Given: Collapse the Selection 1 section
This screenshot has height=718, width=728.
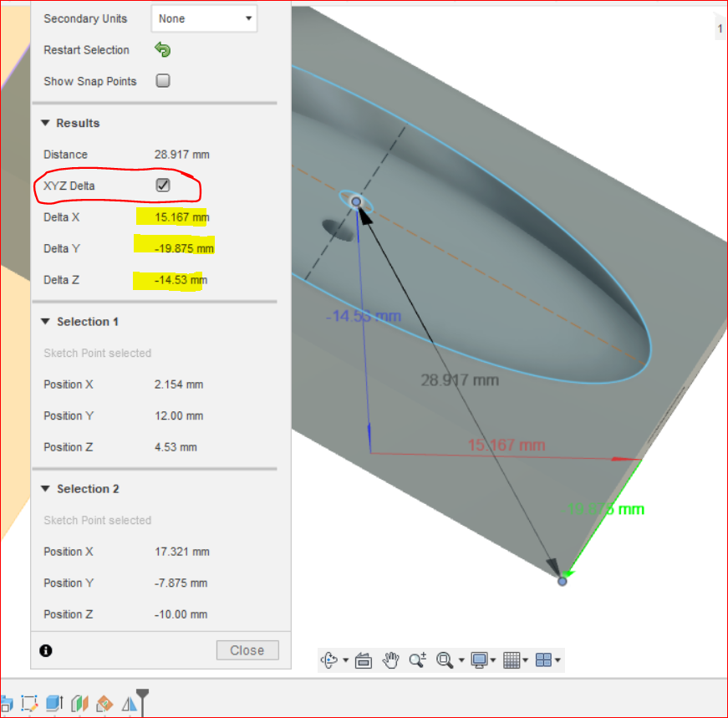Looking at the screenshot, I should pyautogui.click(x=45, y=321).
